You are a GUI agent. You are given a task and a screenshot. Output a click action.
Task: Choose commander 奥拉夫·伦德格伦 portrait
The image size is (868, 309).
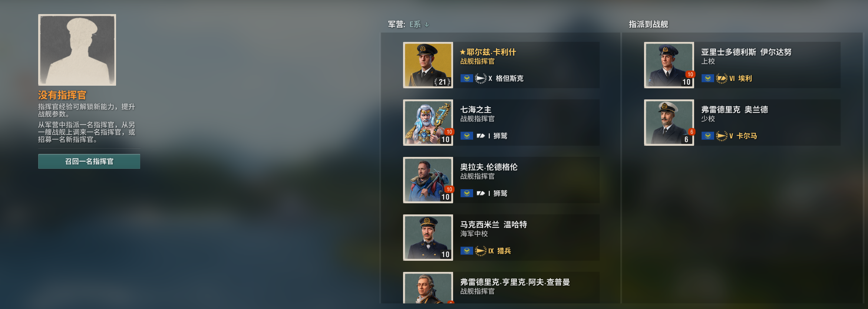coord(428,180)
